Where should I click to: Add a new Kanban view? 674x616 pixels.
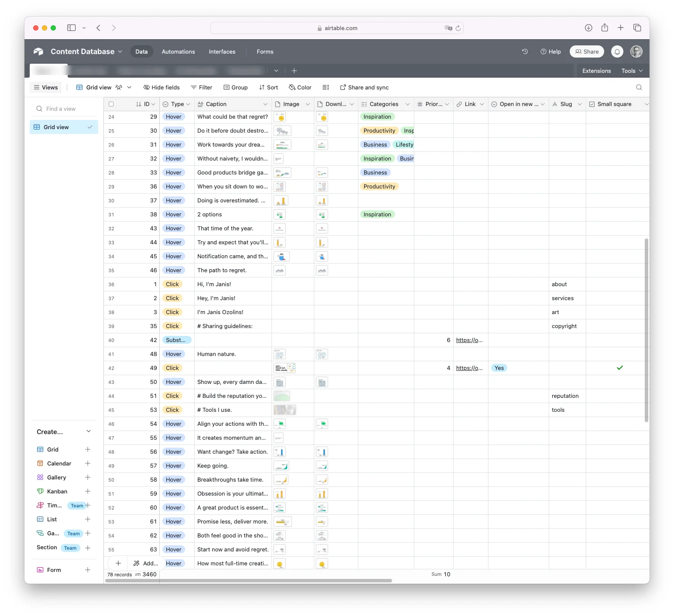click(x=88, y=491)
